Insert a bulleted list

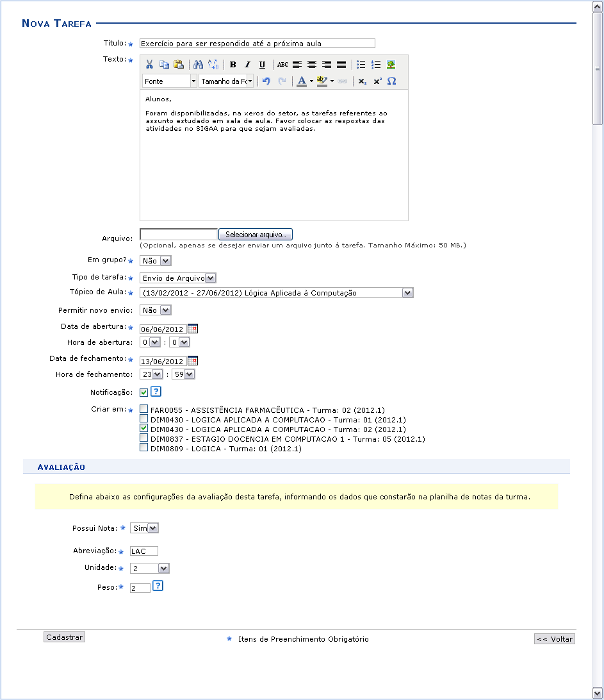tap(361, 65)
